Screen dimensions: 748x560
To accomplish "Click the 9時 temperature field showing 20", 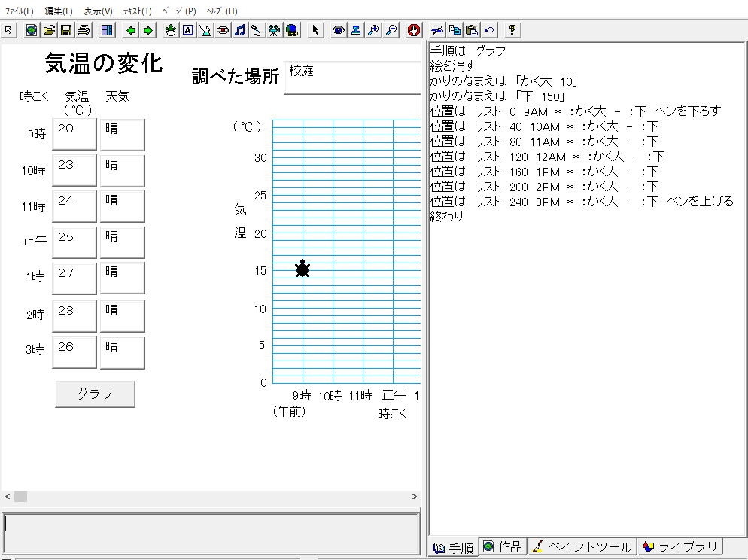I will (x=74, y=133).
